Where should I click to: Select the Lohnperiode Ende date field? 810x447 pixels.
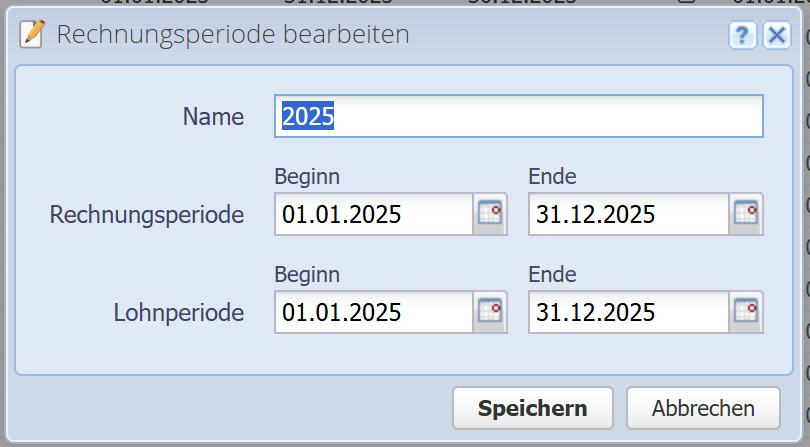pyautogui.click(x=627, y=312)
